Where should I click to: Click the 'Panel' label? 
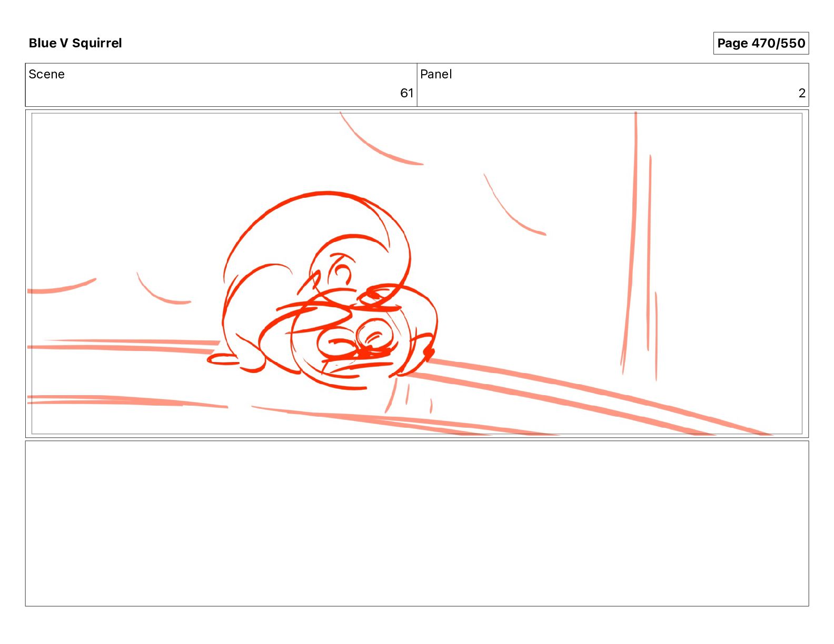[436, 74]
